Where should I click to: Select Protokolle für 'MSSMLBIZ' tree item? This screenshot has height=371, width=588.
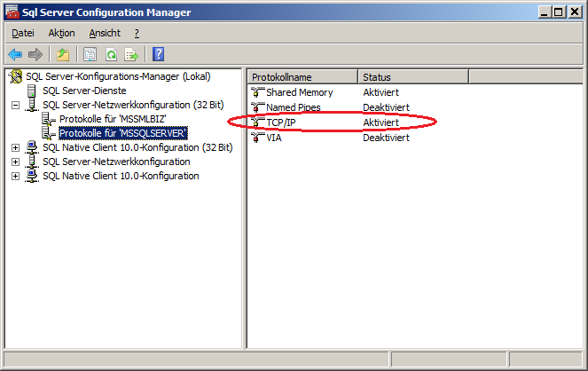point(113,119)
